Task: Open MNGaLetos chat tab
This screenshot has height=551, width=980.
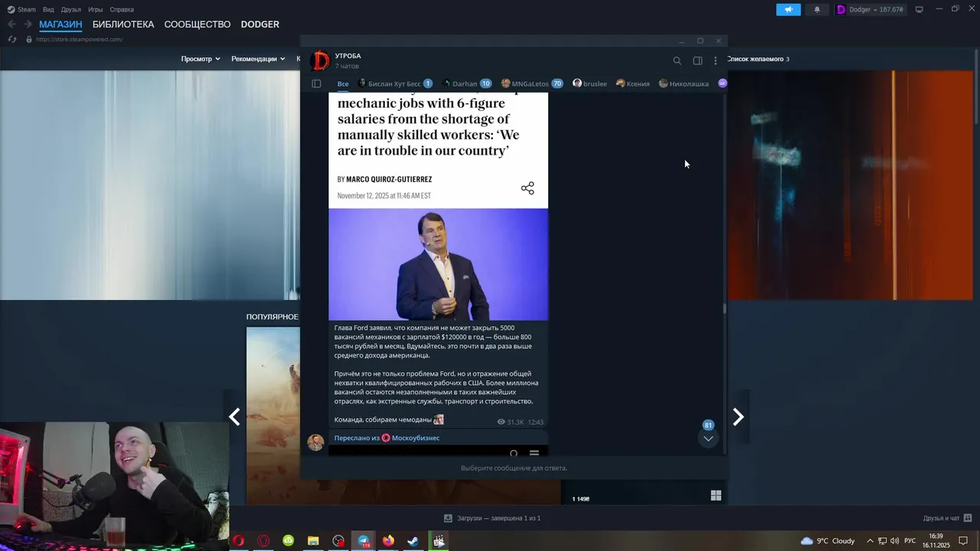Action: pyautogui.click(x=532, y=83)
